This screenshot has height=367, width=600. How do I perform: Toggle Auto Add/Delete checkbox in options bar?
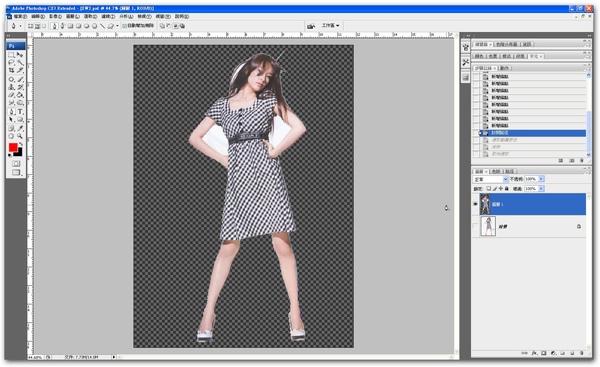click(x=124, y=26)
